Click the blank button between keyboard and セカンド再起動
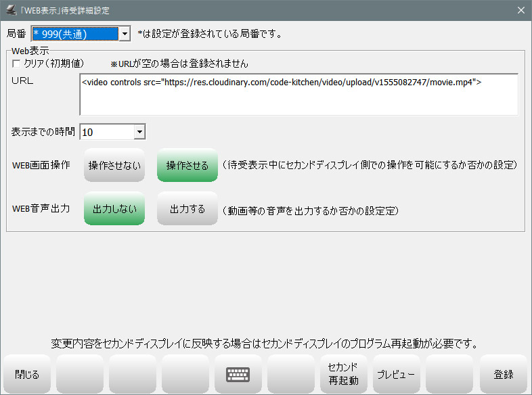 [290, 374]
